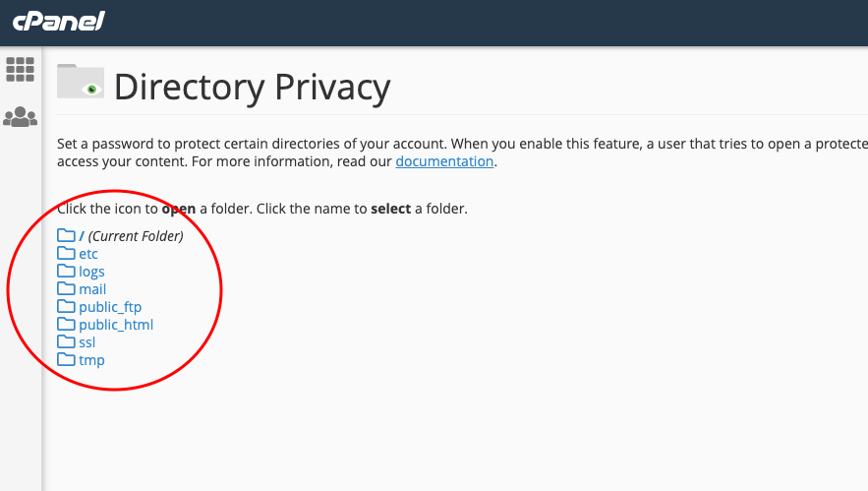Open the ssl folder via its icon
The width and height of the screenshot is (868, 491).
tap(66, 342)
